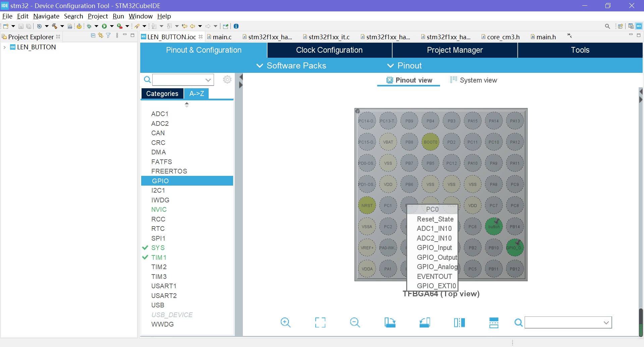
Task: Toggle the green GPIO_O pin
Action: (515, 248)
